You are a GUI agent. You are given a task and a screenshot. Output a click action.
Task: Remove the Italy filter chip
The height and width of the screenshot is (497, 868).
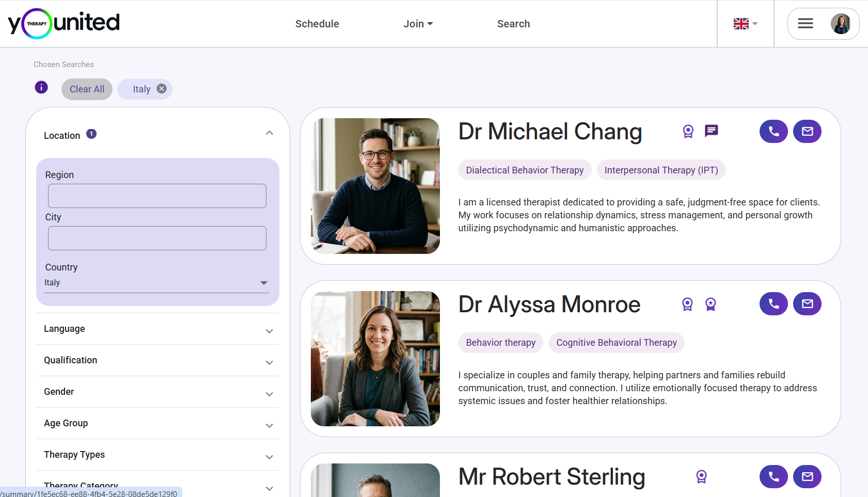[x=161, y=88]
